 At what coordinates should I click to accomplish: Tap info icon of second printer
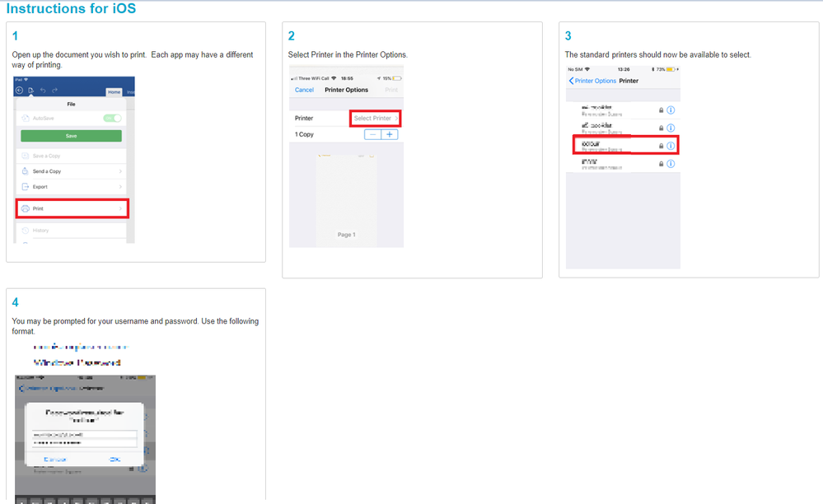671,128
